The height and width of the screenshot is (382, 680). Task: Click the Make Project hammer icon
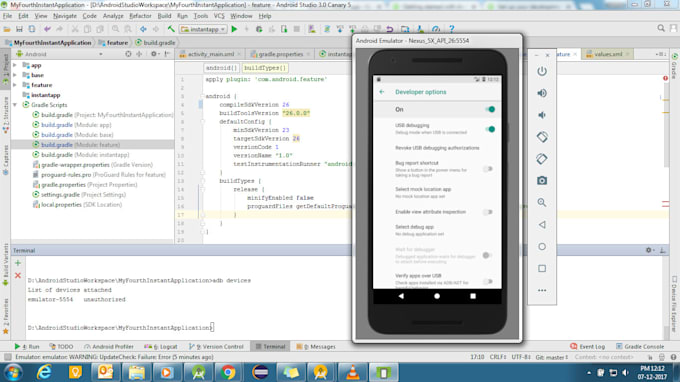click(x=171, y=29)
